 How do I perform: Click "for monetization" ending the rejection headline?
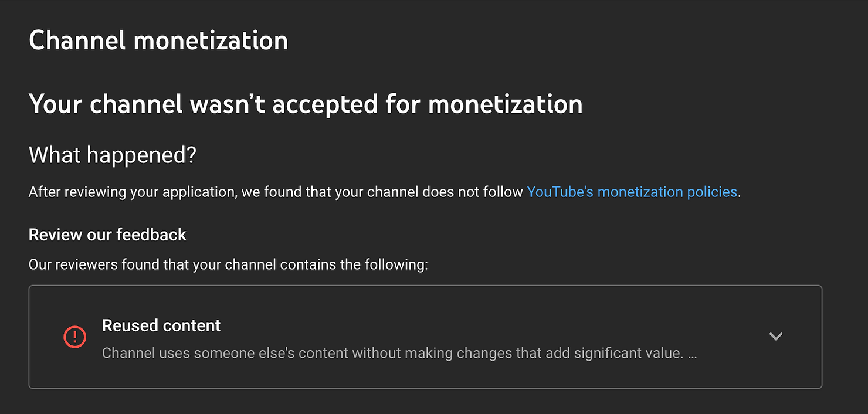point(484,104)
